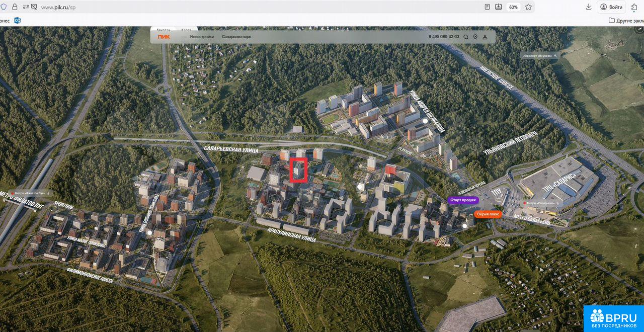
Task: Switch to the Карта tab
Action: point(186,30)
